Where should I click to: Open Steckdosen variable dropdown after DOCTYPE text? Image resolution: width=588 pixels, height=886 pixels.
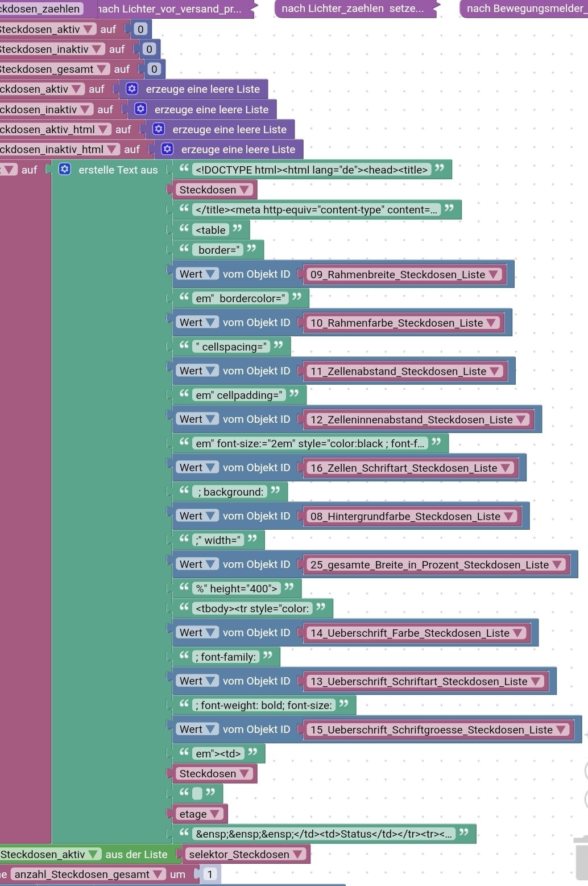point(214,189)
